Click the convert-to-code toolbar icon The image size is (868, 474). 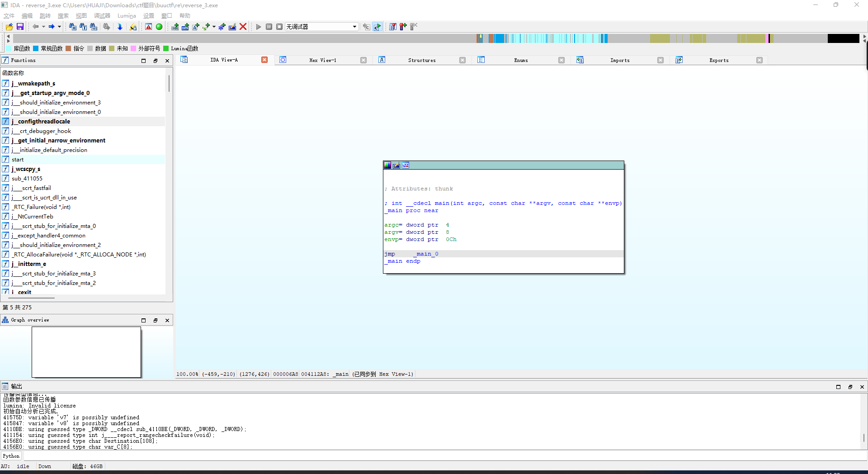[x=175, y=27]
